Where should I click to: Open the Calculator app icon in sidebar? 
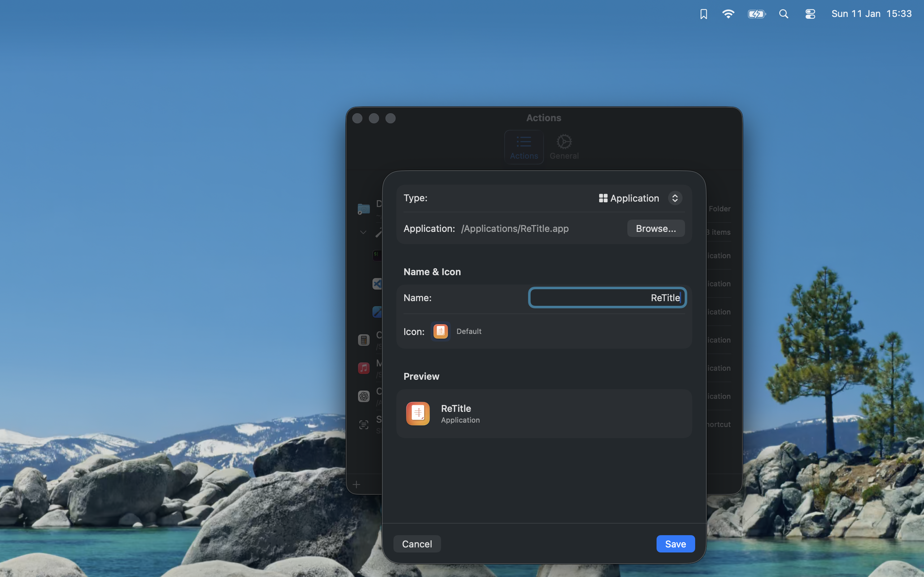click(x=363, y=340)
